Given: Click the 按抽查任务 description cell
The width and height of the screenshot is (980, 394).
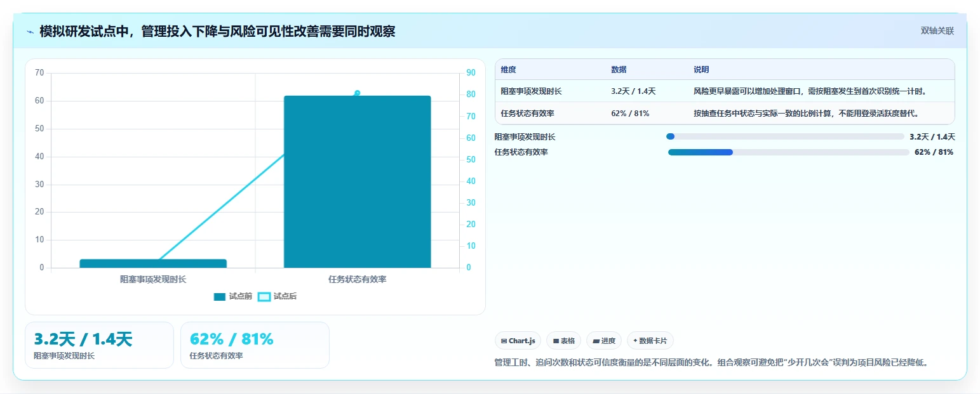Looking at the screenshot, I should [x=807, y=114].
